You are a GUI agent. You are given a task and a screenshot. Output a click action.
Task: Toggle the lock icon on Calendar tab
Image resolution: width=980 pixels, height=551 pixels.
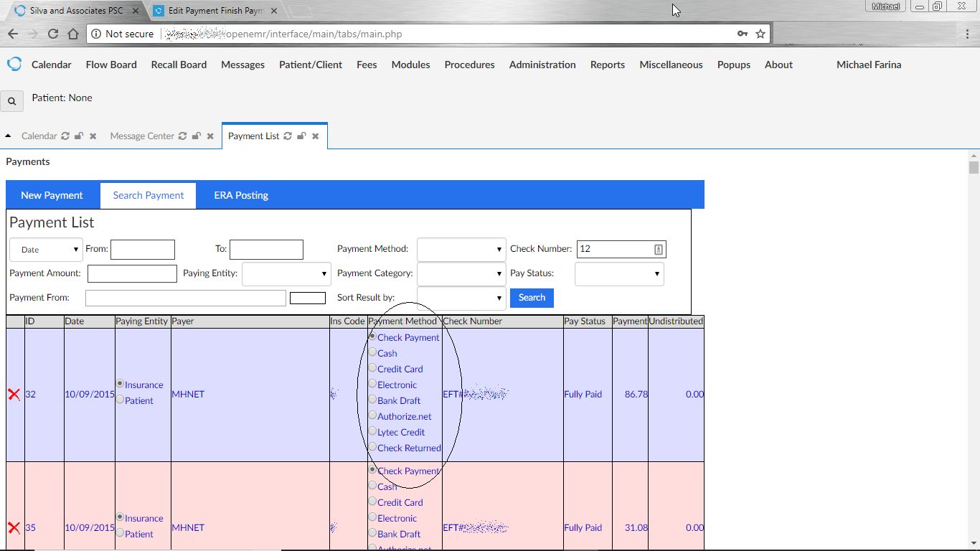click(x=79, y=136)
